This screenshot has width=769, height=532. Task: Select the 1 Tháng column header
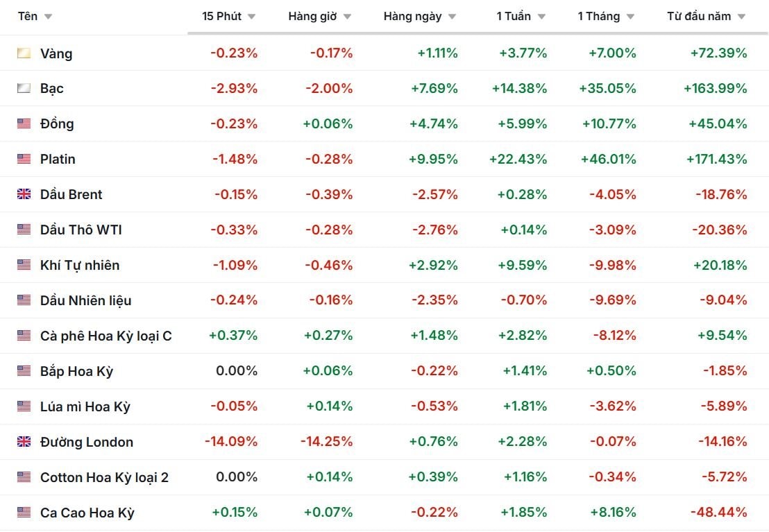point(598,16)
